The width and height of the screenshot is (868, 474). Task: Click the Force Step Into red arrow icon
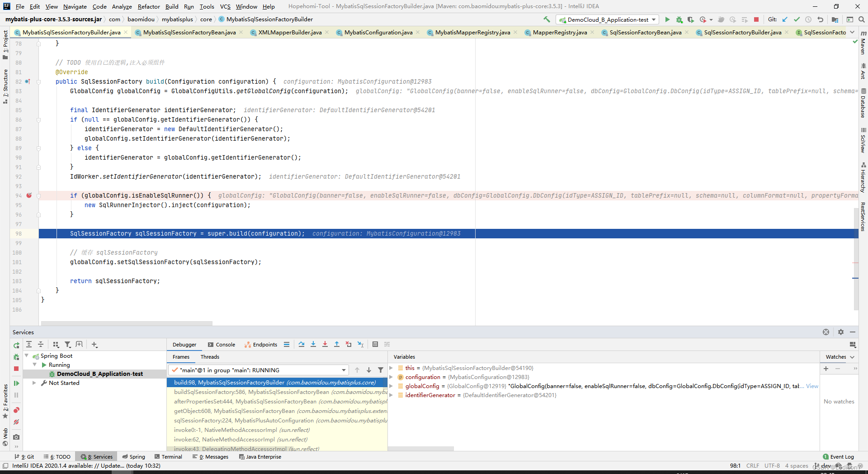pyautogui.click(x=325, y=344)
